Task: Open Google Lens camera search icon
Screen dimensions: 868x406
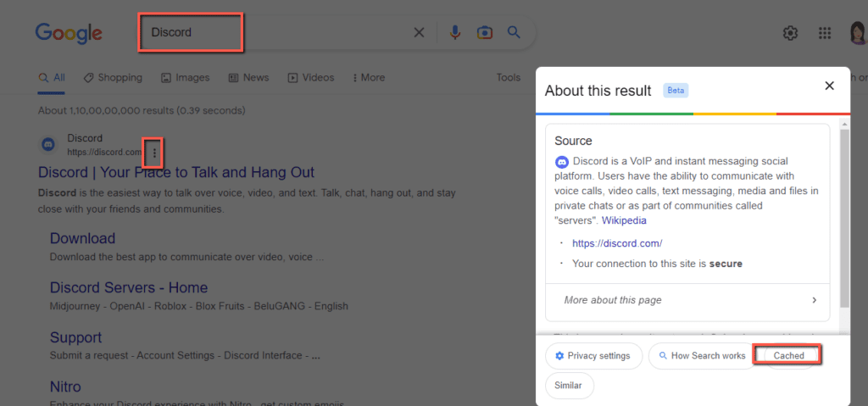Action: pos(484,33)
